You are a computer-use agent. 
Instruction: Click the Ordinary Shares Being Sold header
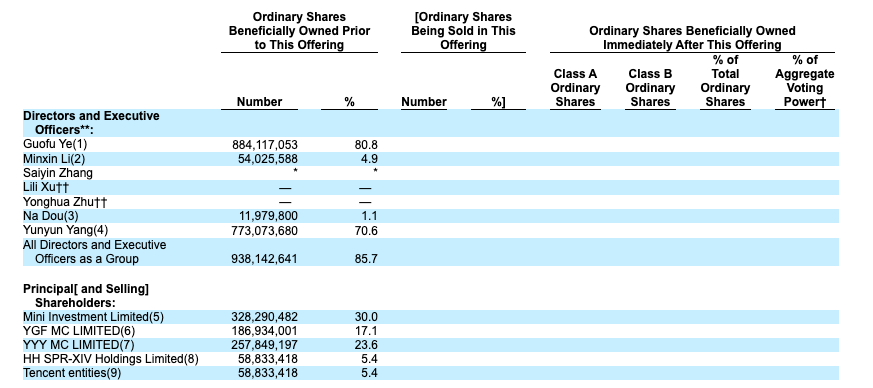pos(463,31)
